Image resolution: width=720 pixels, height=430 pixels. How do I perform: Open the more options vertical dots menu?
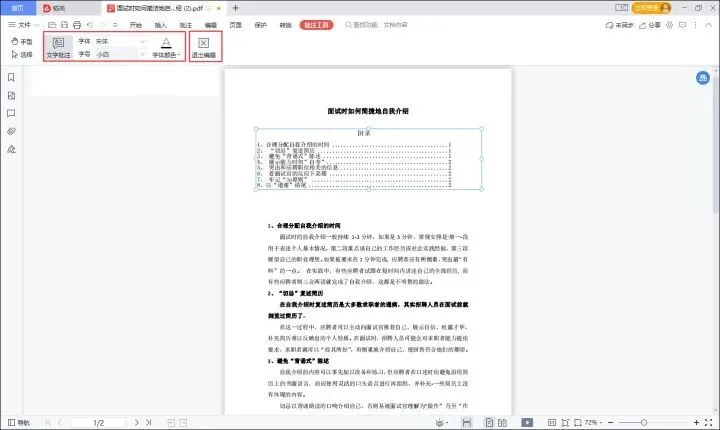click(695, 25)
